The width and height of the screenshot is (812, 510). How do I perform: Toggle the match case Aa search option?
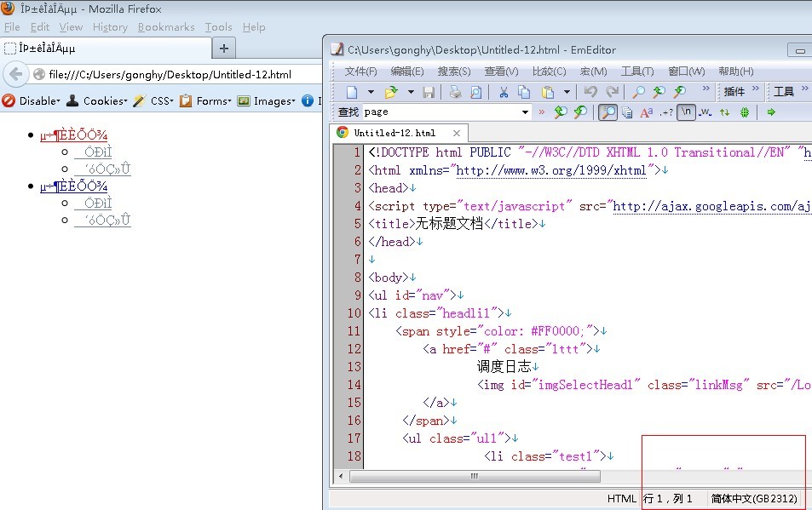[x=647, y=112]
